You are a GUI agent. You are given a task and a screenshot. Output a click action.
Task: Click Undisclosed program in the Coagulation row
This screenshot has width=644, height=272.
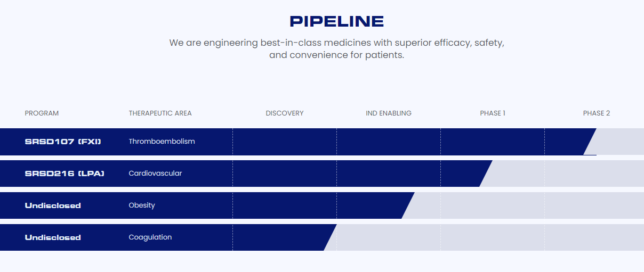pos(53,237)
